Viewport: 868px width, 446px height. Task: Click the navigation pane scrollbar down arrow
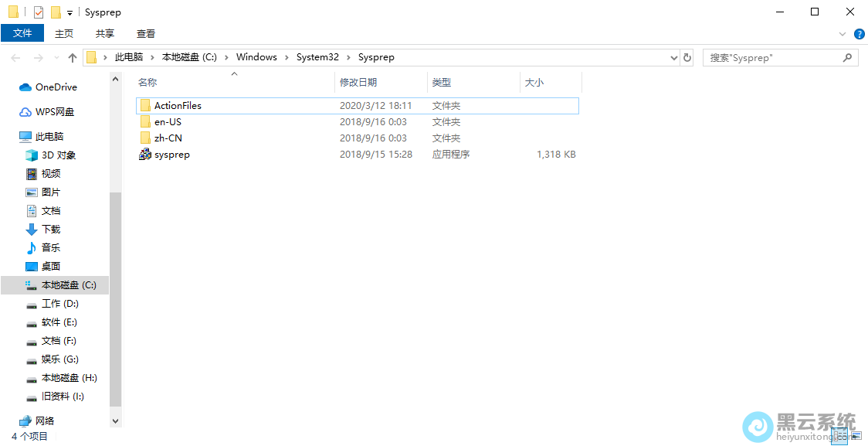tap(116, 421)
